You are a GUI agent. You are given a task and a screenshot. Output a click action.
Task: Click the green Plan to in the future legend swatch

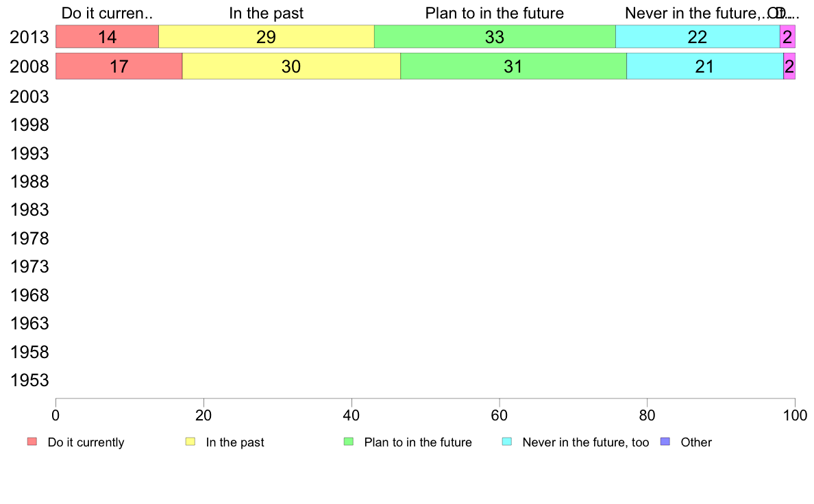click(349, 442)
